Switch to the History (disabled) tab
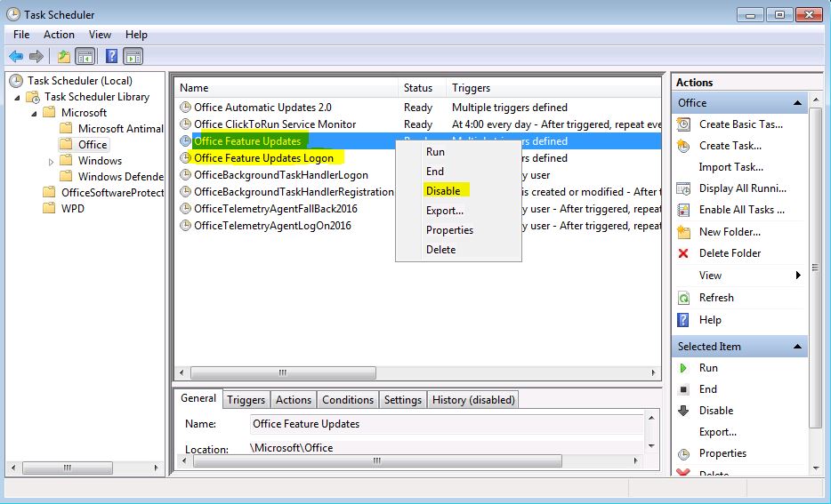This screenshot has height=504, width=831. [473, 400]
